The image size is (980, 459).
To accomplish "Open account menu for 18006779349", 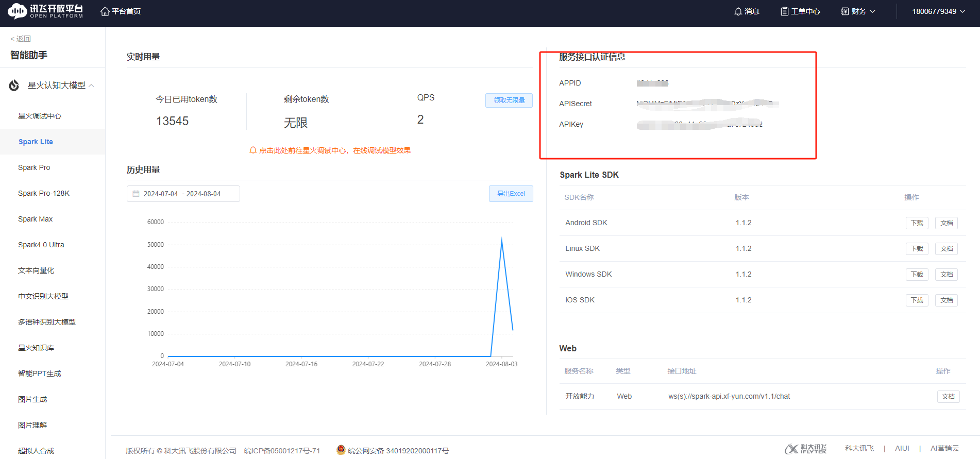I will coord(938,11).
